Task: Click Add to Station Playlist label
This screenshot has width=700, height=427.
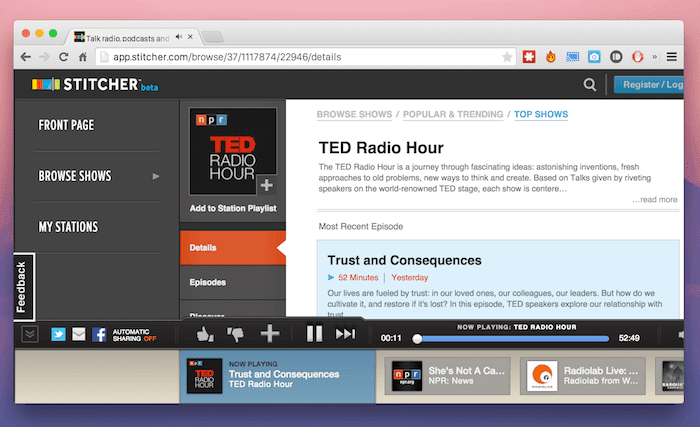Action: 233,208
